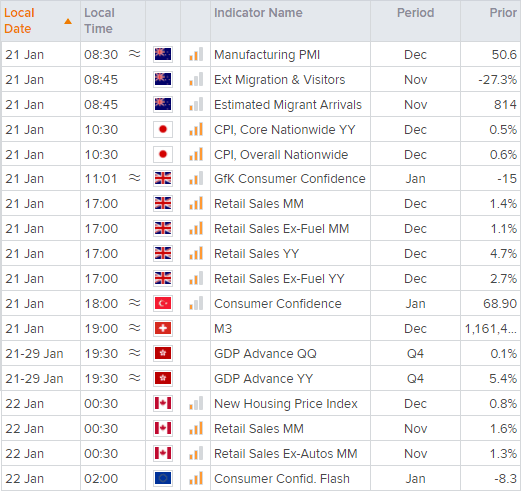
Task: Open the Manufacturing PMI indicator
Action: point(267,54)
